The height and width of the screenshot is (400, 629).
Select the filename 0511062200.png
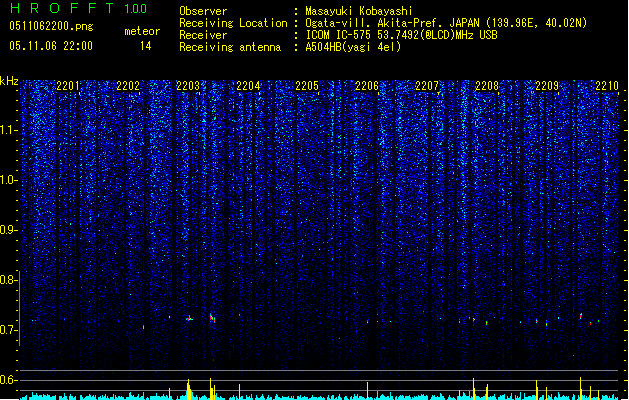51,26
